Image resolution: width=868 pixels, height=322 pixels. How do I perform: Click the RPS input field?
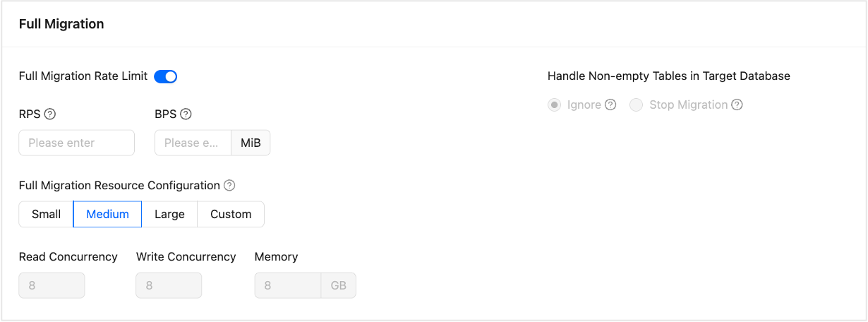76,143
